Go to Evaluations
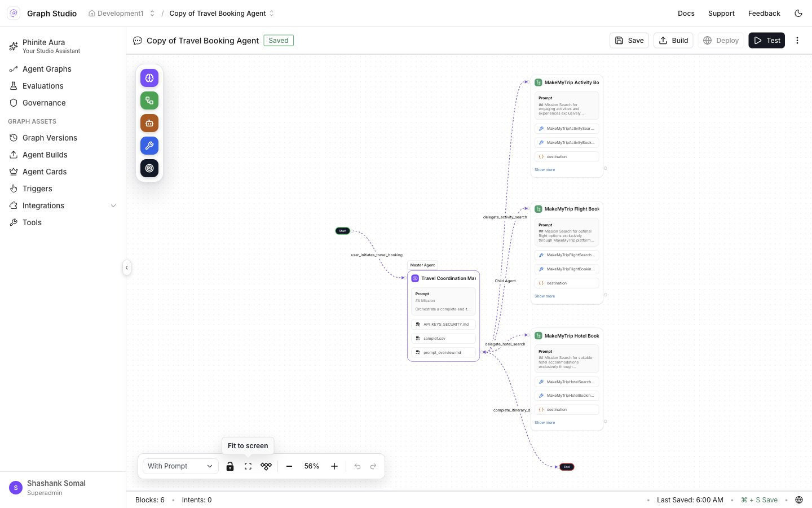Viewport: 812px width, 508px height. (63, 86)
